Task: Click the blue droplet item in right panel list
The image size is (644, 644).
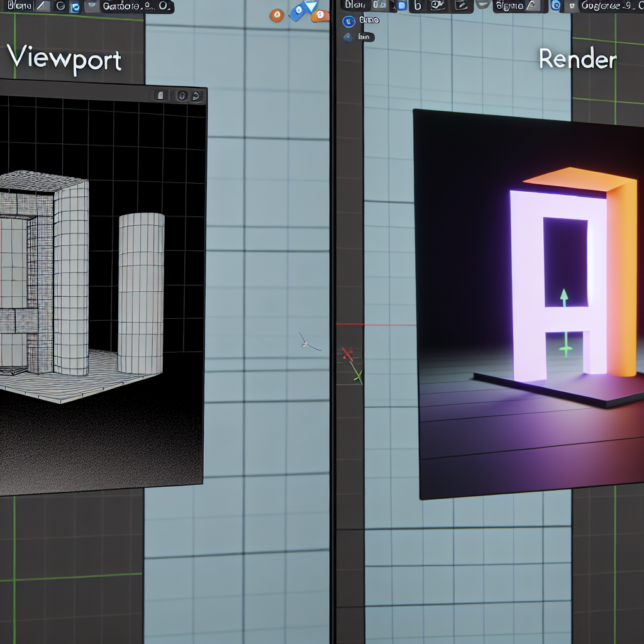Action: [348, 37]
